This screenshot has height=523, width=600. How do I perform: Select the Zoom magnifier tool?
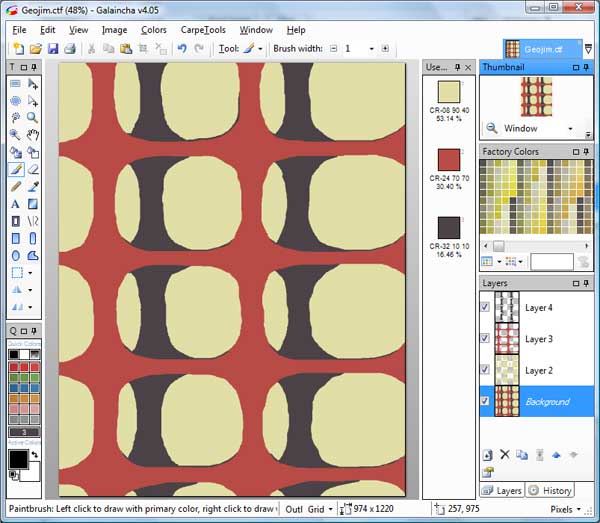(33, 117)
